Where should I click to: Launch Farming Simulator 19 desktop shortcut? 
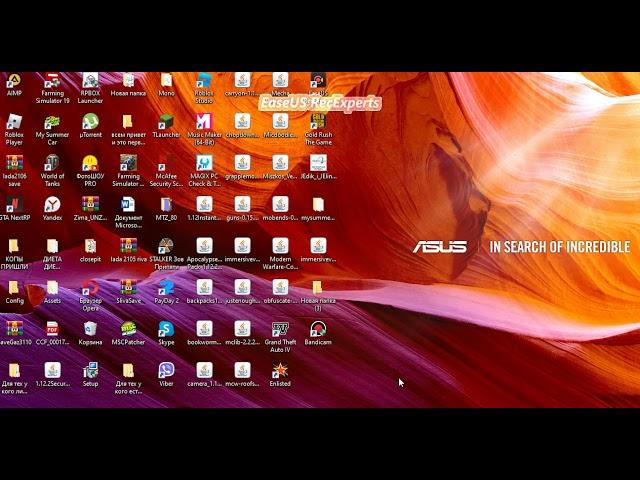click(52, 89)
